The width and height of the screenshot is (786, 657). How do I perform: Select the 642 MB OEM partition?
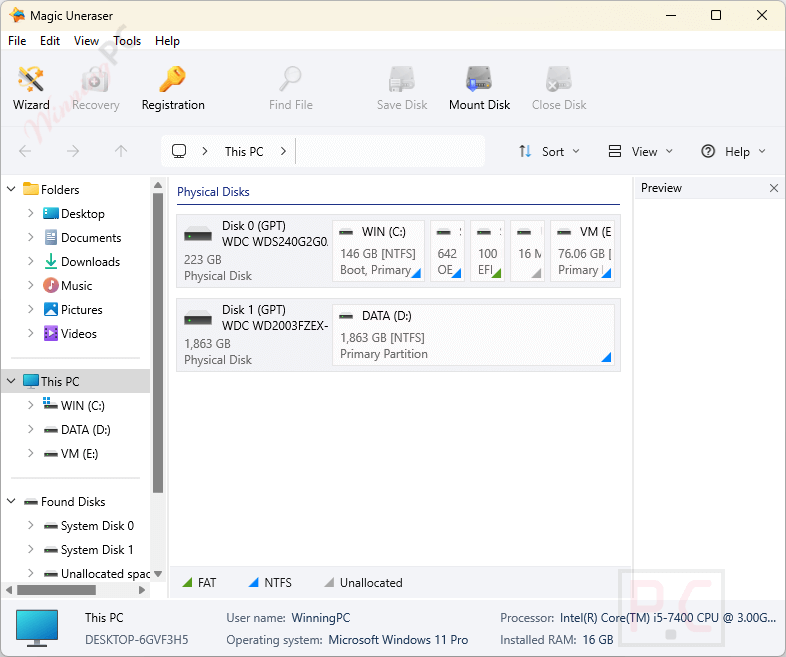(x=447, y=251)
